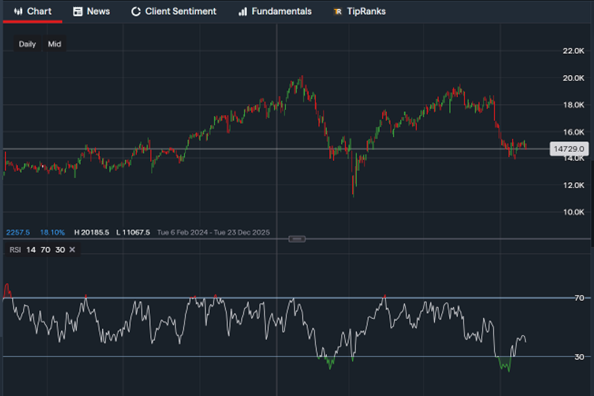
Task: Change the Daily timeframe setting
Action: click(27, 44)
